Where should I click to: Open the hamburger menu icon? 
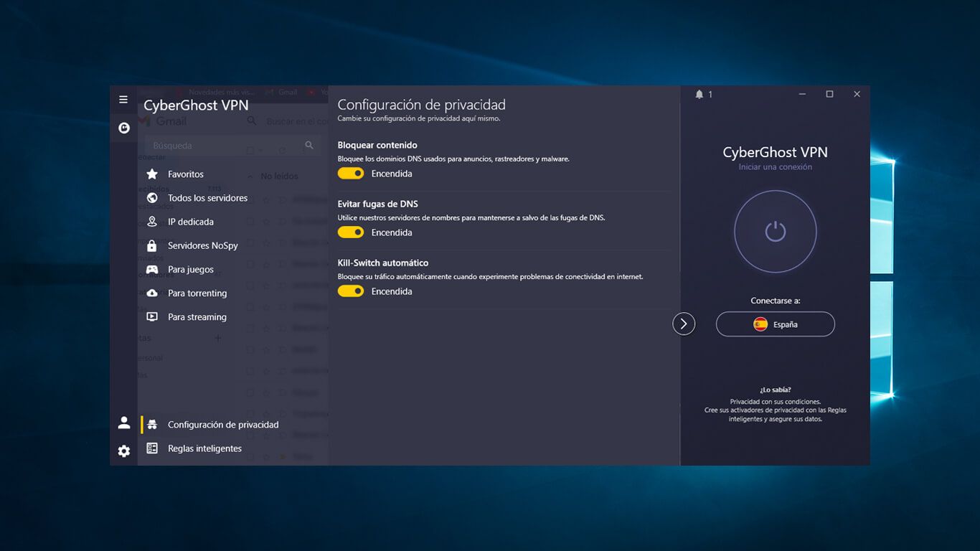123,100
